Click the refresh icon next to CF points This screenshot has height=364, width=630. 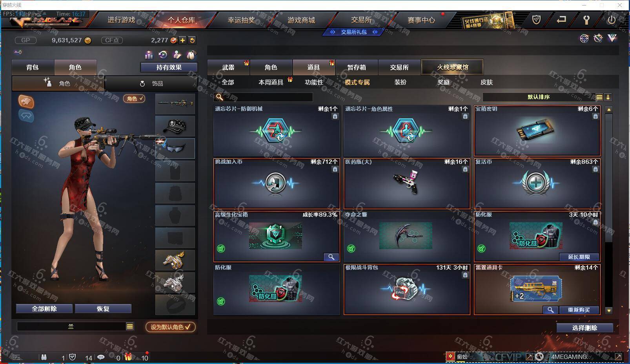click(192, 40)
